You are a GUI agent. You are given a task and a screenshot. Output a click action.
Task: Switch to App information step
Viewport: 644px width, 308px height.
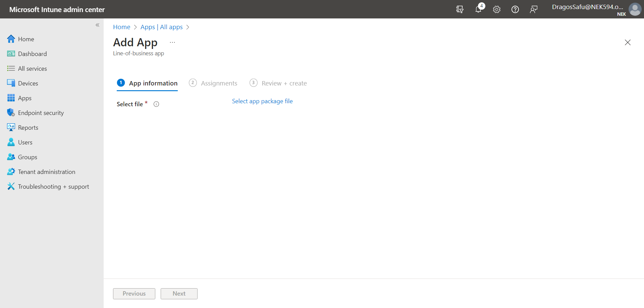(x=147, y=83)
